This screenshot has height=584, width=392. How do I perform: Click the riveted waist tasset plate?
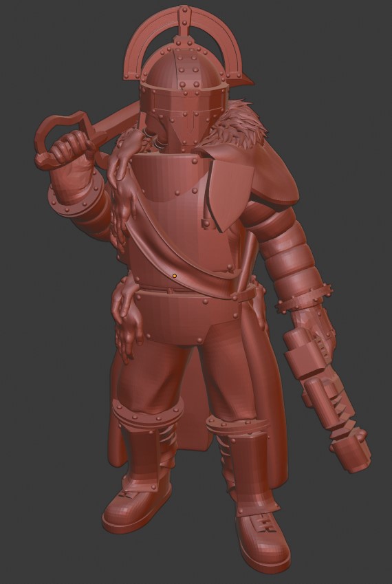click(186, 316)
